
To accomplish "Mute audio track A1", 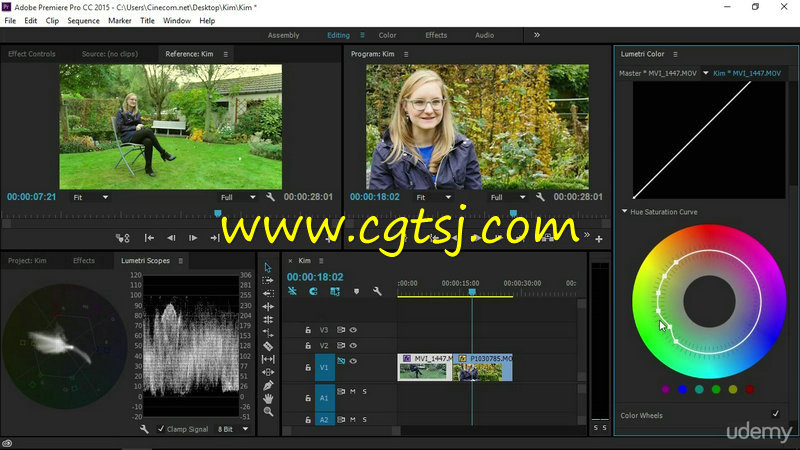I will click(353, 391).
